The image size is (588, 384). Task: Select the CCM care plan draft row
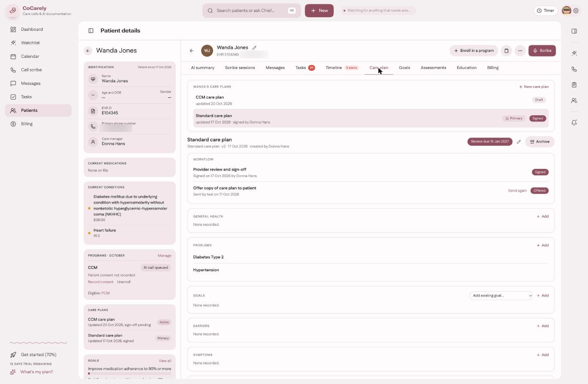(371, 100)
